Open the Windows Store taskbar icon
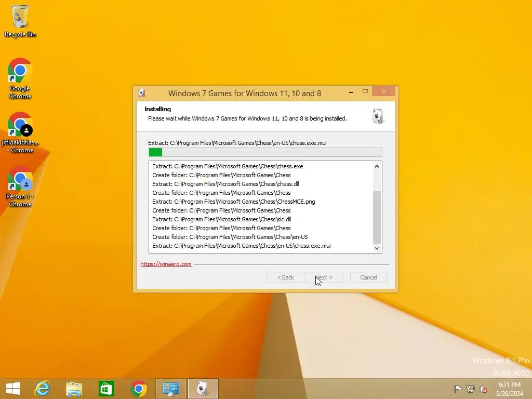This screenshot has height=399, width=532. coord(106,389)
